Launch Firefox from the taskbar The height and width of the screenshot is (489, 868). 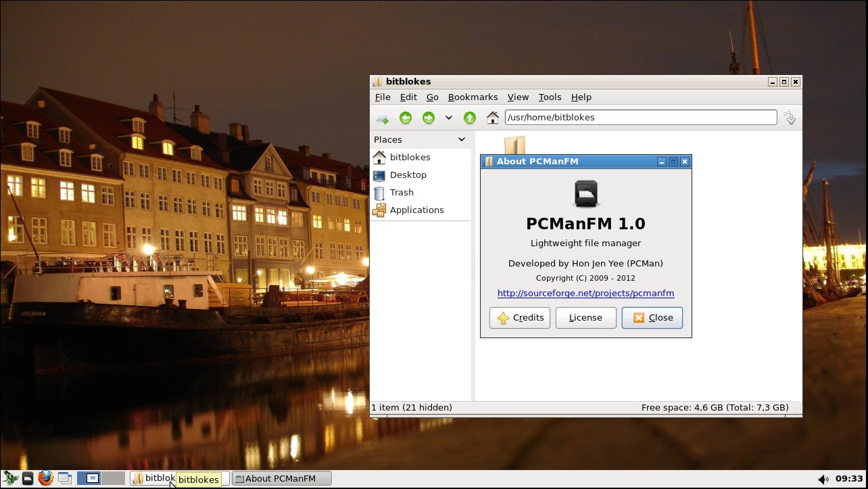coord(45,478)
